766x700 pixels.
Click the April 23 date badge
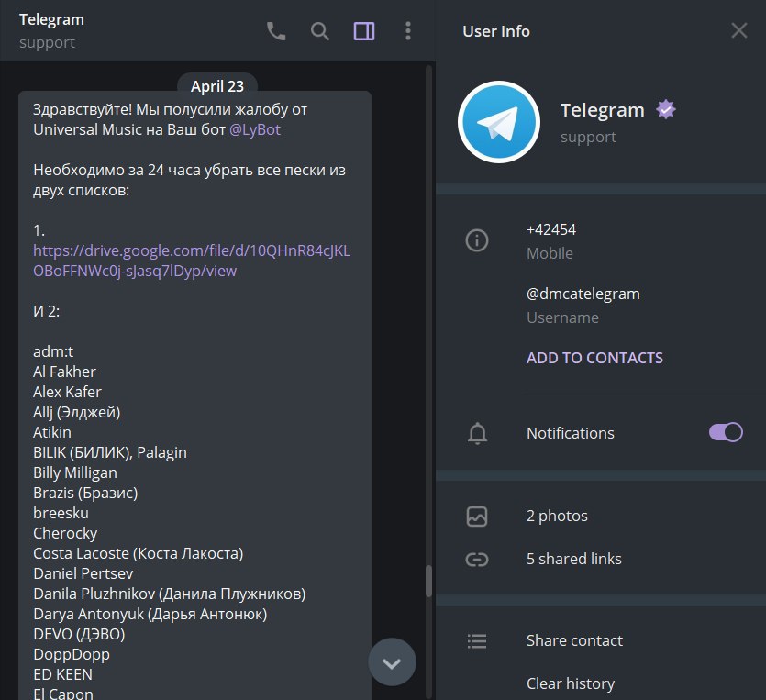click(x=217, y=86)
